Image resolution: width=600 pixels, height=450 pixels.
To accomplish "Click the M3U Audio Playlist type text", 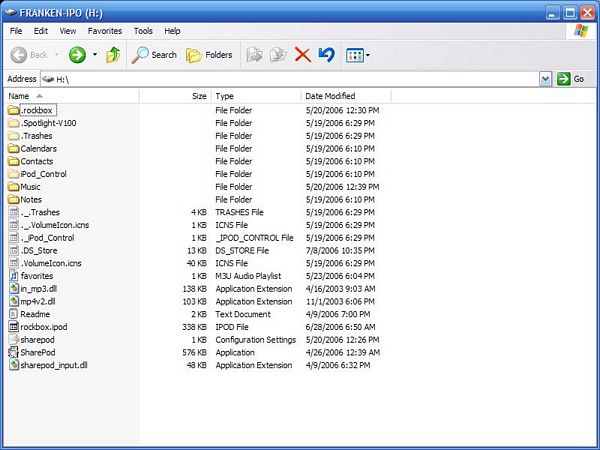I will coord(248,276).
